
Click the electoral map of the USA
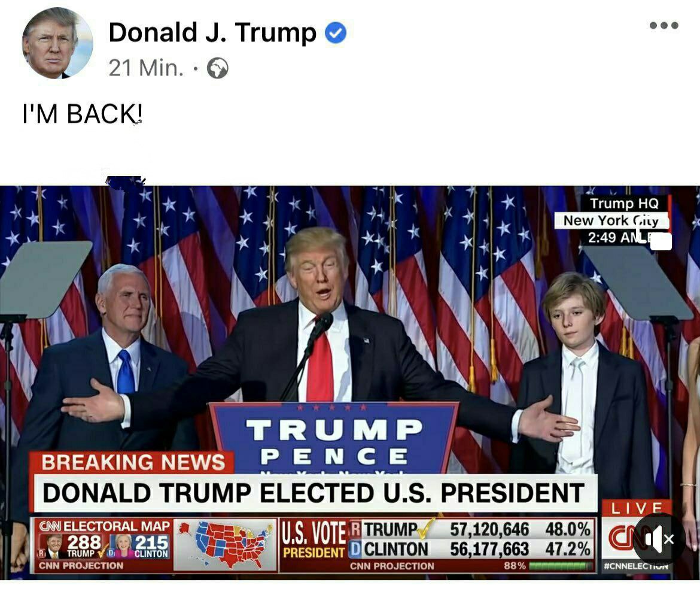[226, 544]
